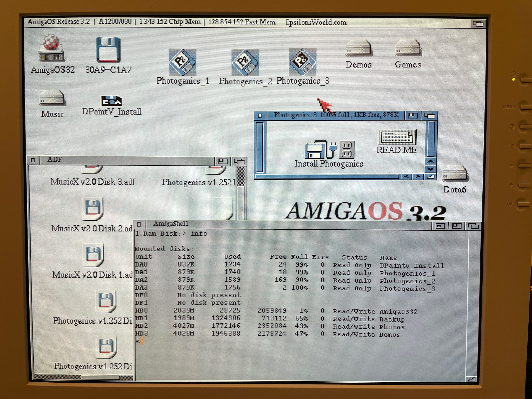Select the upper Photogenics v1.252 Di file icon

(105, 301)
